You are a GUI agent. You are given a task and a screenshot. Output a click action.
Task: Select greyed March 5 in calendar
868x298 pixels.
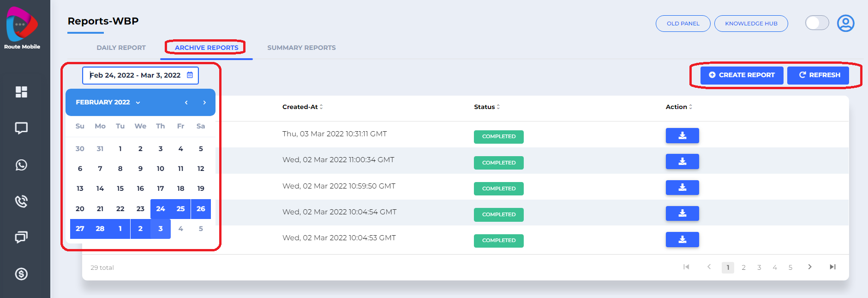201,229
